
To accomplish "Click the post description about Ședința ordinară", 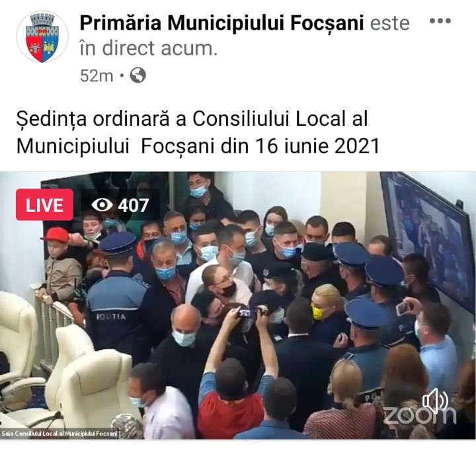I will 198,132.
